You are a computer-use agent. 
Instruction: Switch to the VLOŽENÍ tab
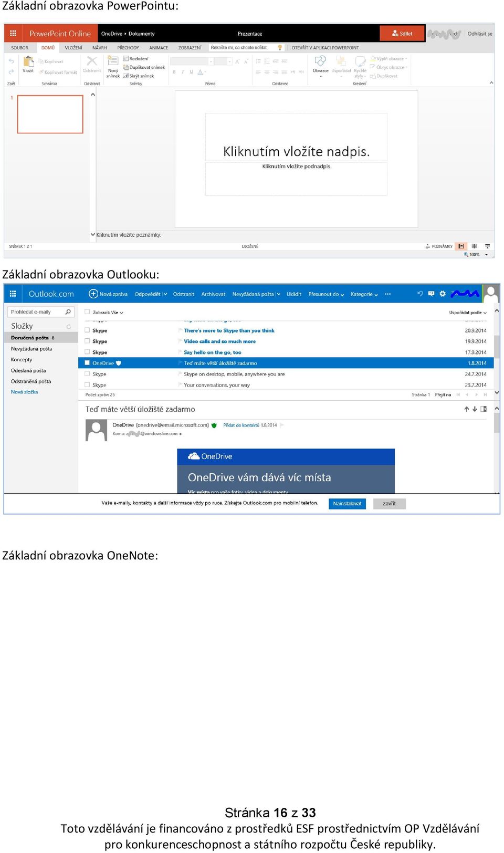(x=73, y=48)
